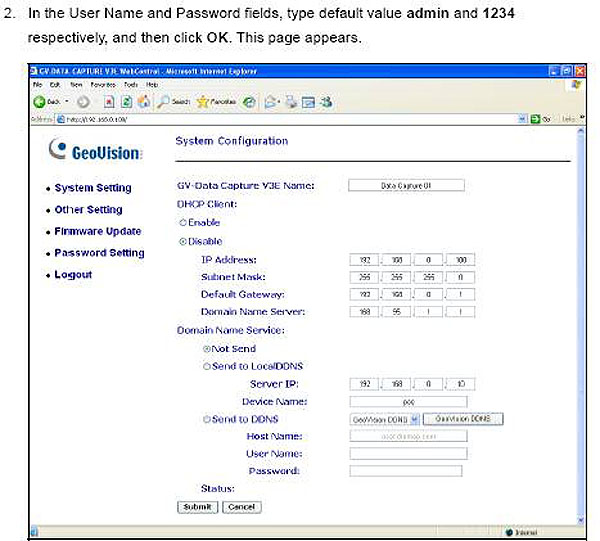The image size is (600, 541).
Task: Click the Windows flag throbber icon
Action: (576, 85)
